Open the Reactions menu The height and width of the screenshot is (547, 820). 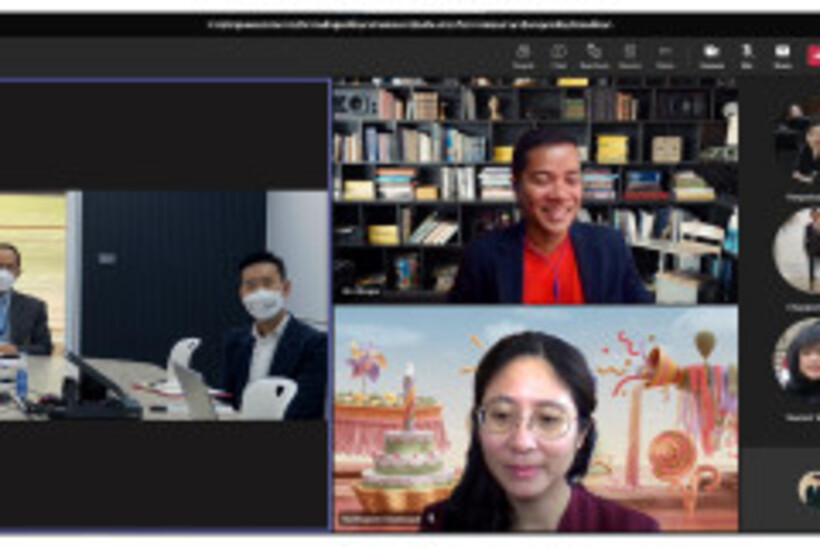click(x=594, y=56)
